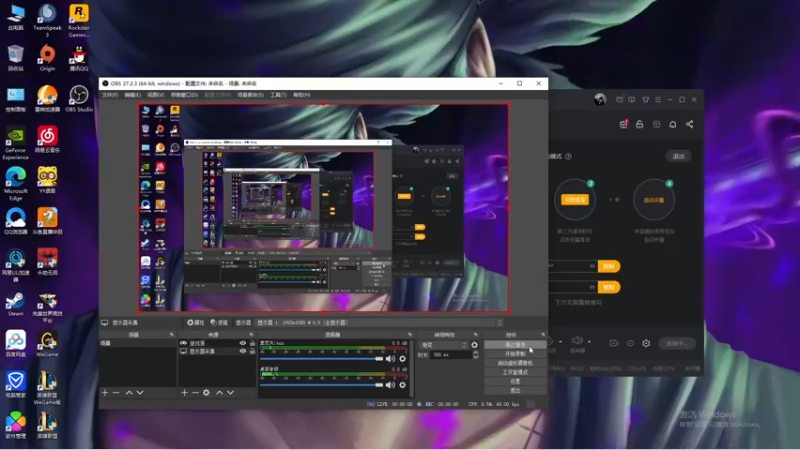The image size is (800, 450).
Task: Open gift box icon in companion toolbar
Action: coord(623,124)
